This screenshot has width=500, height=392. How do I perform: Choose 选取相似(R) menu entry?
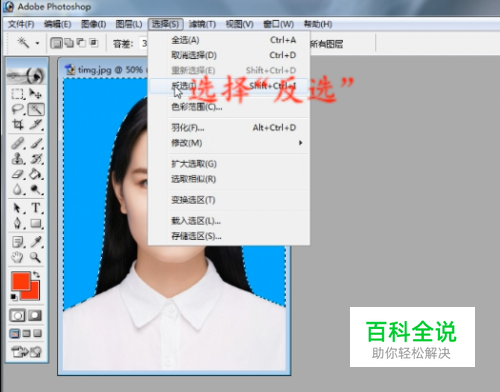click(x=229, y=179)
